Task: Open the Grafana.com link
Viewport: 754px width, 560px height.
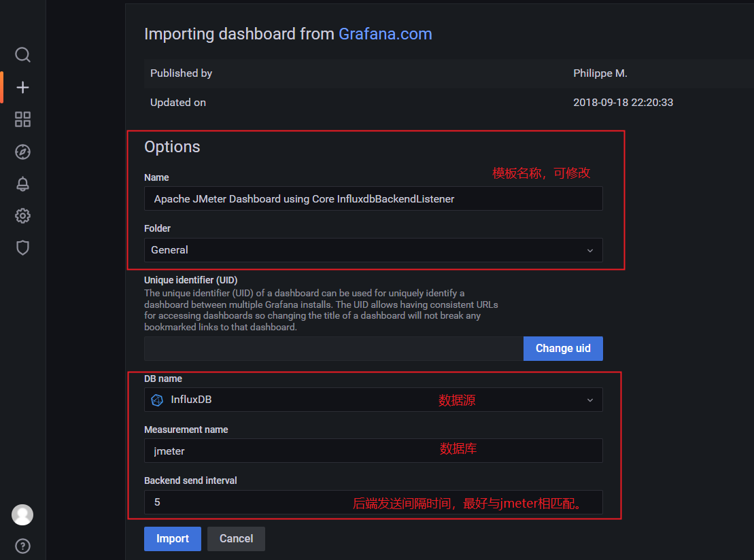Action: click(385, 34)
